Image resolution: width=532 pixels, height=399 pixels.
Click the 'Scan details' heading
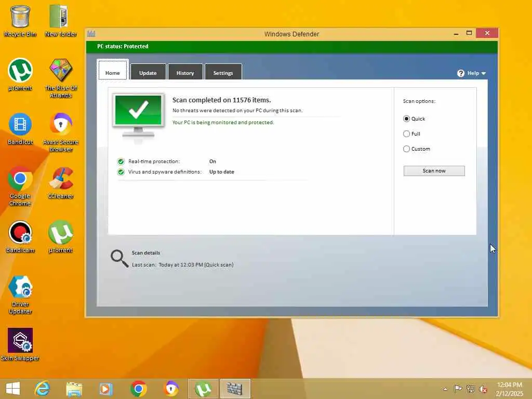click(x=146, y=253)
